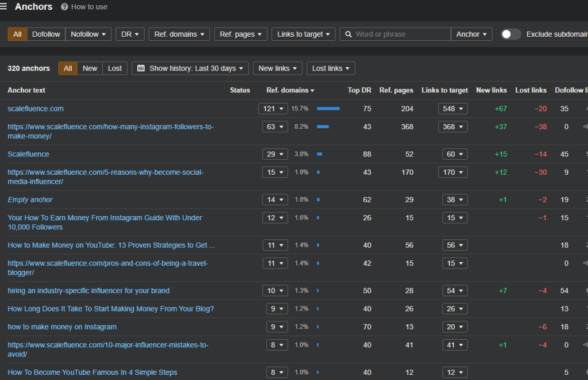Select the All link type filter

[17, 34]
